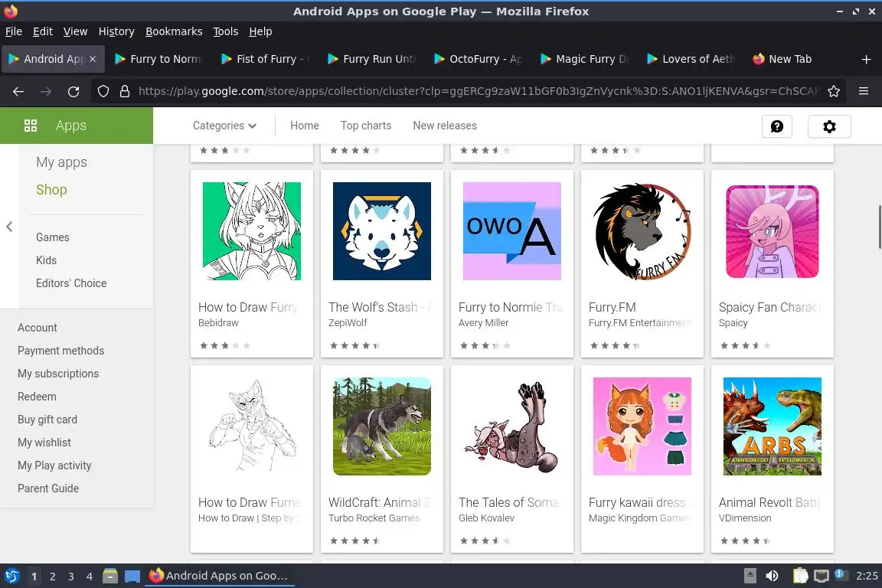This screenshot has width=882, height=588.
Task: Open Animal Revolt Battle ARBS icon
Action: pos(773,426)
